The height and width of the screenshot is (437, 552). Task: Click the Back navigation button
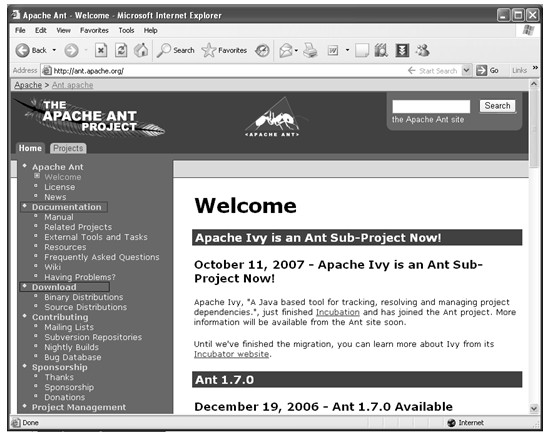coord(31,50)
